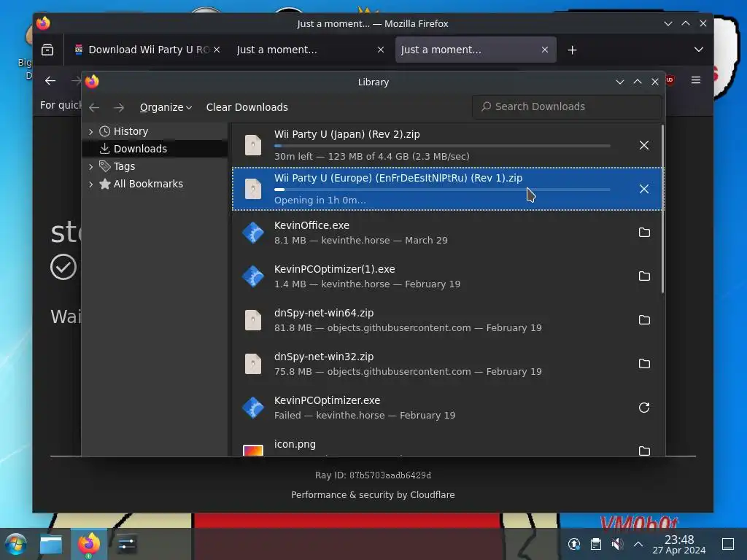
Task: Click the Firefox taskbar icon
Action: coord(89,544)
